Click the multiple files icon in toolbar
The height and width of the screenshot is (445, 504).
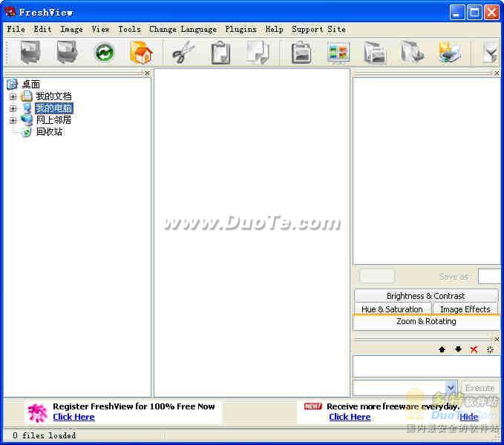click(413, 53)
